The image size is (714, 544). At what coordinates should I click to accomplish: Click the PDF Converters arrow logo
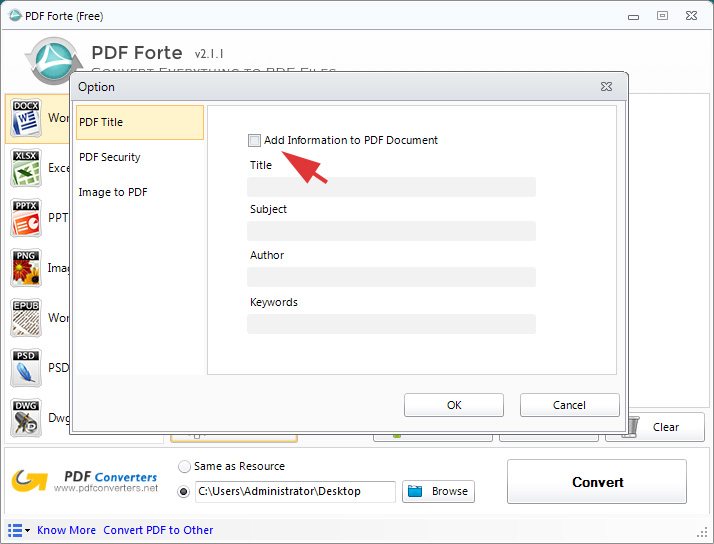30,481
